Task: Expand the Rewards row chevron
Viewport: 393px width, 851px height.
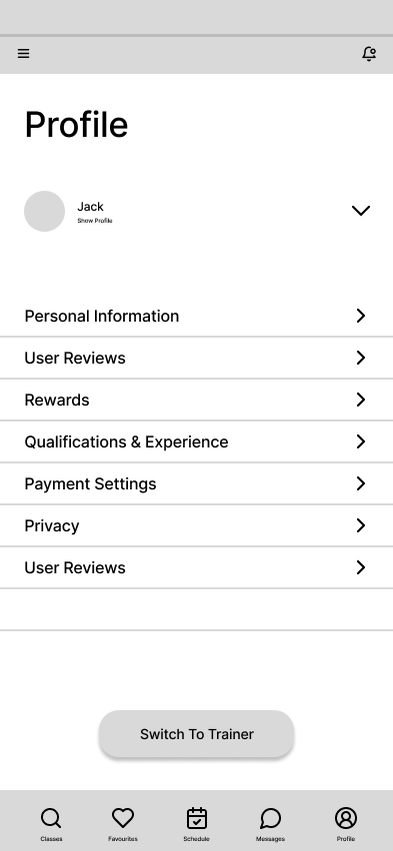Action: click(x=361, y=399)
